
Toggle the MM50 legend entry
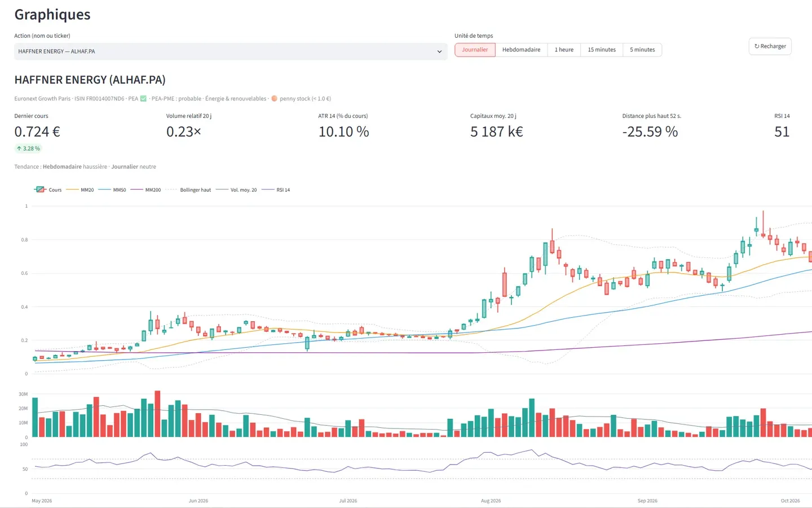click(x=112, y=190)
